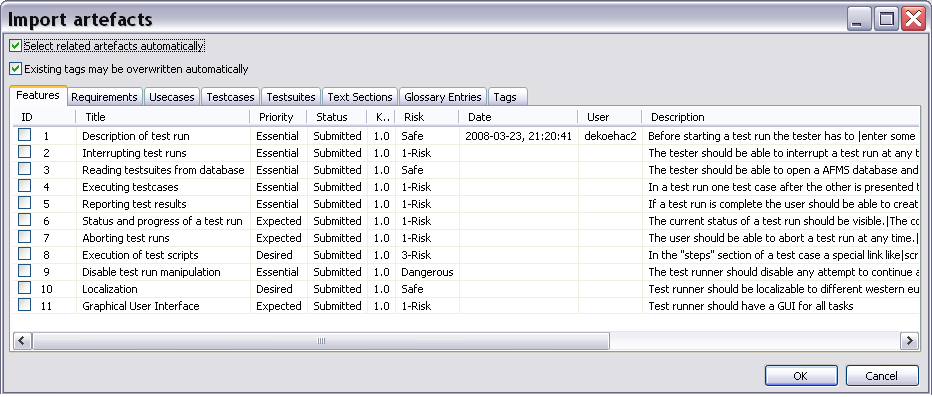
Task: Click 'Expected' priority in Aborting test runs row
Action: 279,238
